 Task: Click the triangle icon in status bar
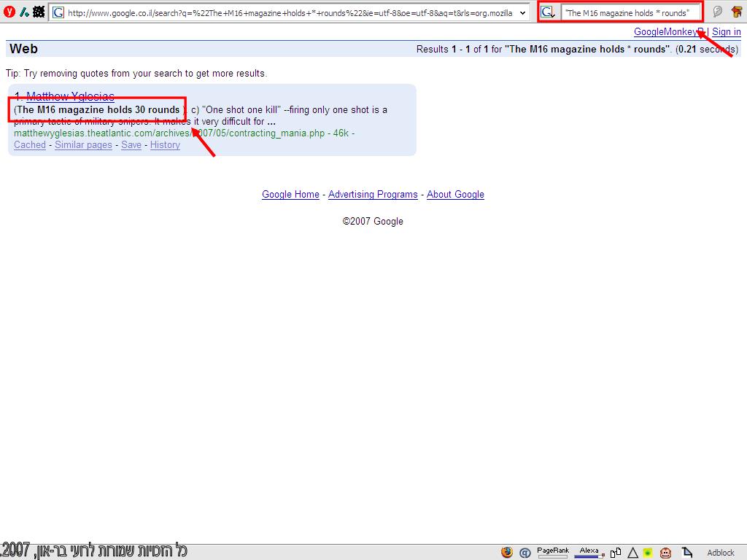(632, 553)
